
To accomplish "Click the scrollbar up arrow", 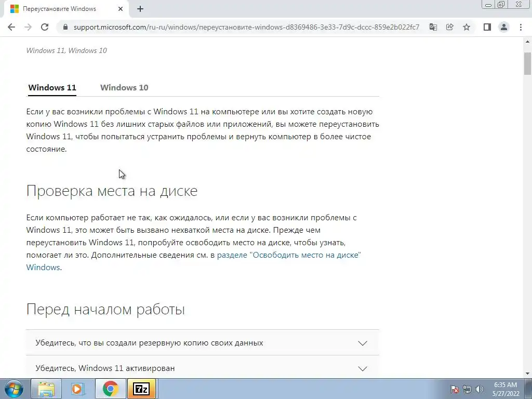I will (528, 42).
